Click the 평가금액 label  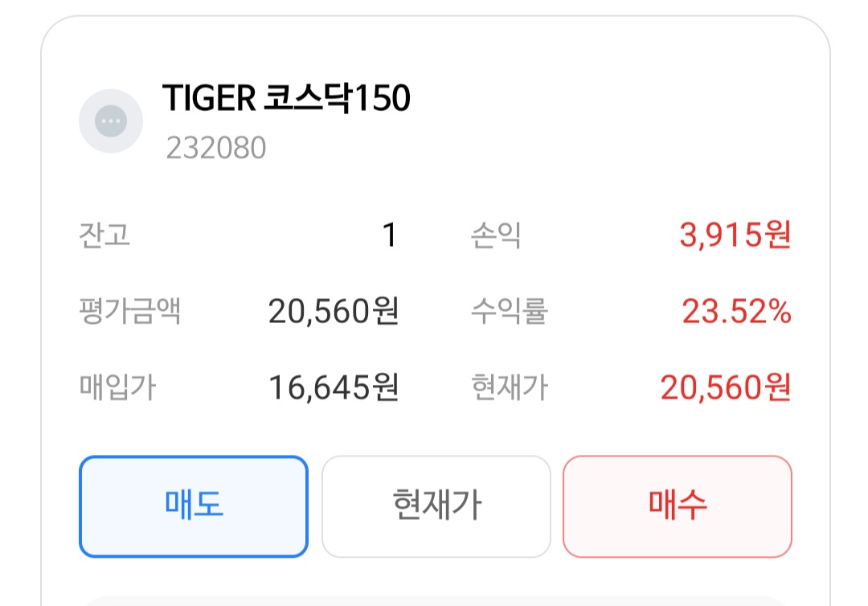(x=130, y=311)
